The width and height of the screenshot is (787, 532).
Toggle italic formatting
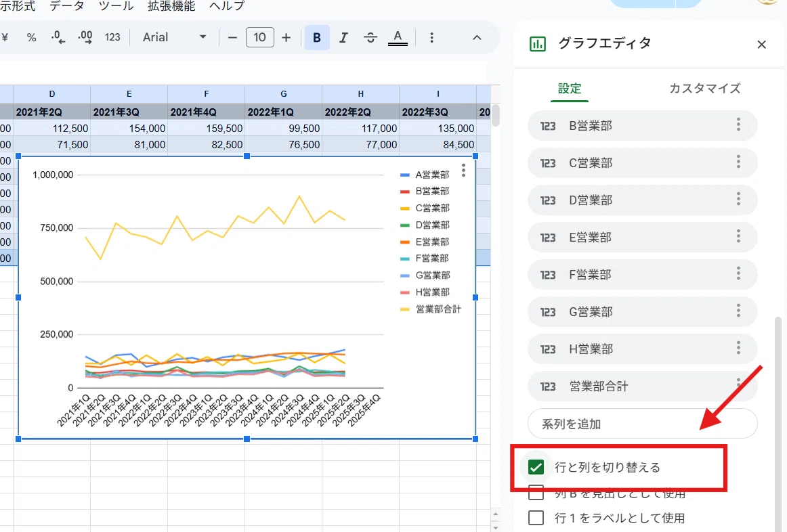(x=343, y=38)
